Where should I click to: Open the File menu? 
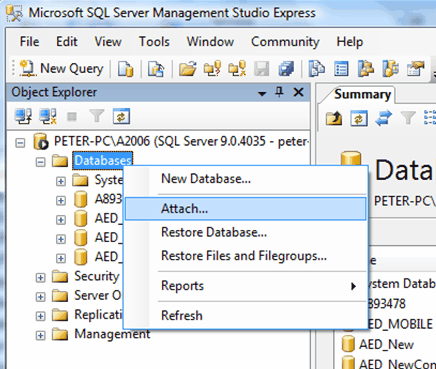[29, 42]
